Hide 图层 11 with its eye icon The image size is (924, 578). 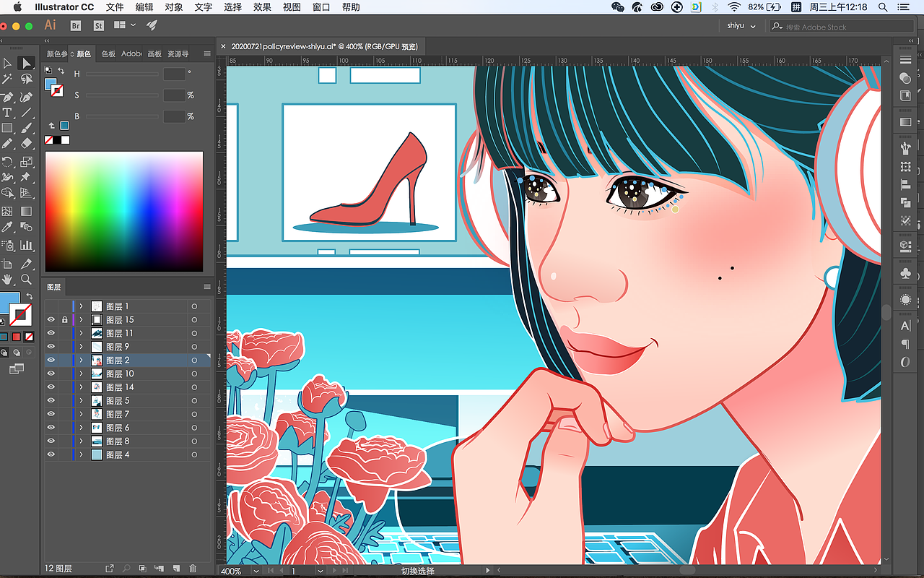51,333
